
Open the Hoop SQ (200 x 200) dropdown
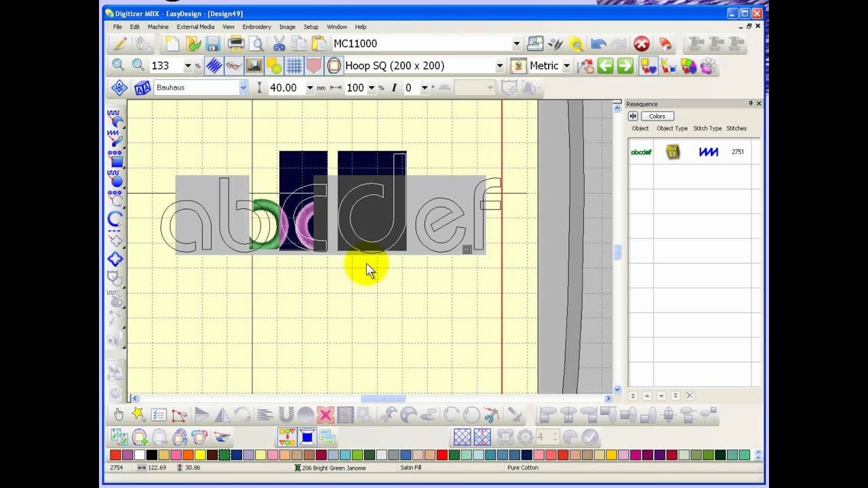(x=500, y=66)
